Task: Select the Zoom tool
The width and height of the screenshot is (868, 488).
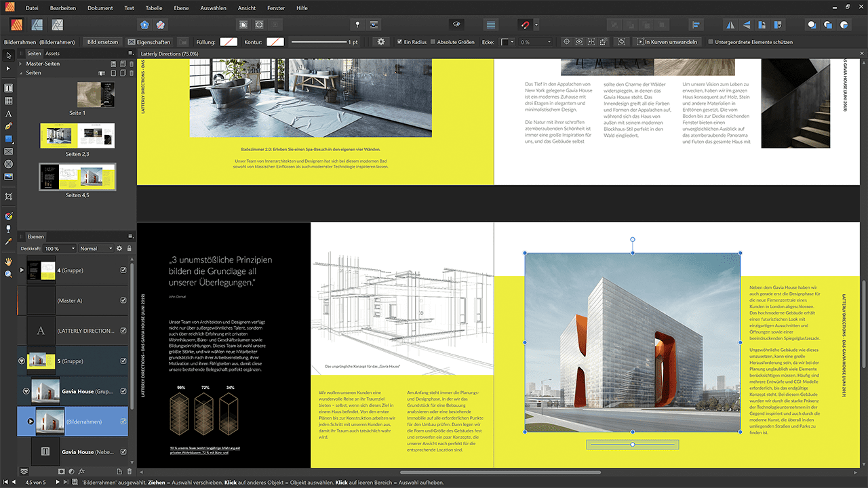Action: [x=8, y=274]
